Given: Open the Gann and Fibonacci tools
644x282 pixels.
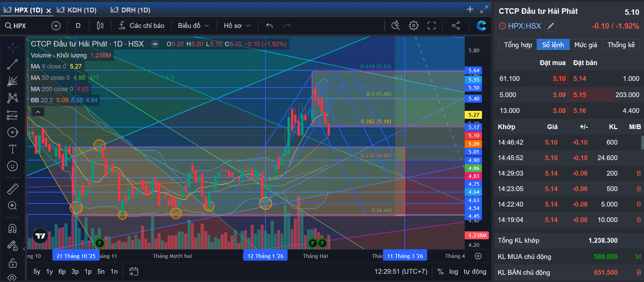Looking at the screenshot, I should tap(12, 81).
